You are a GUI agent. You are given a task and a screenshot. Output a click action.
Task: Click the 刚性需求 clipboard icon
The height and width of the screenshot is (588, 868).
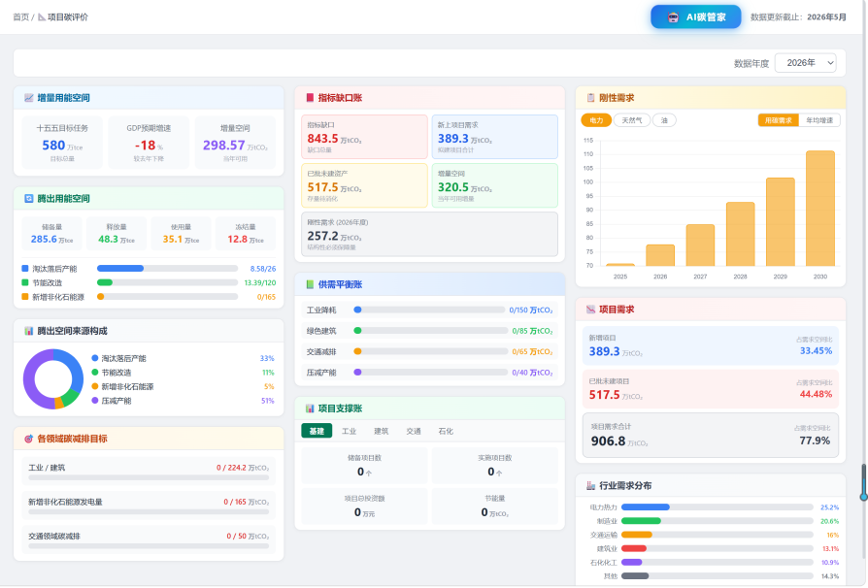(590, 98)
